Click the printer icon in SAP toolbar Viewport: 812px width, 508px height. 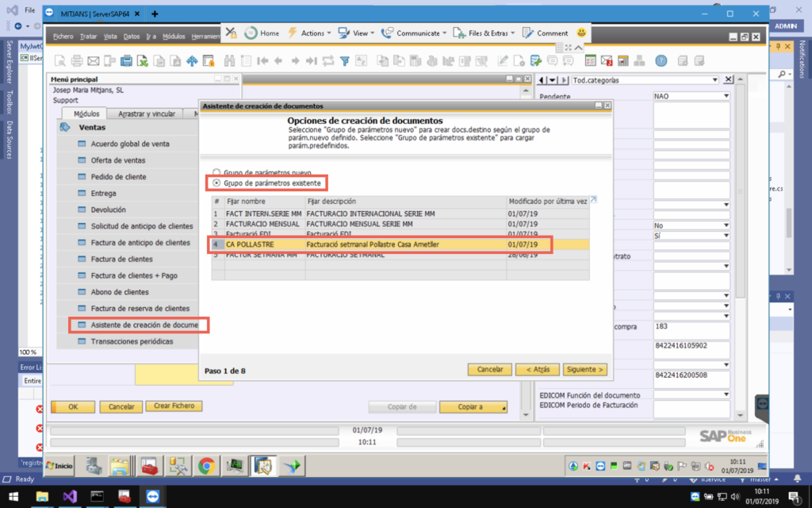pyautogui.click(x=77, y=61)
